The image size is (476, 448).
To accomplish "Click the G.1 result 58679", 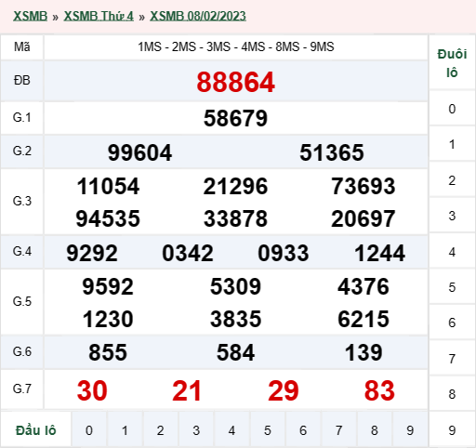I will coord(235,118).
